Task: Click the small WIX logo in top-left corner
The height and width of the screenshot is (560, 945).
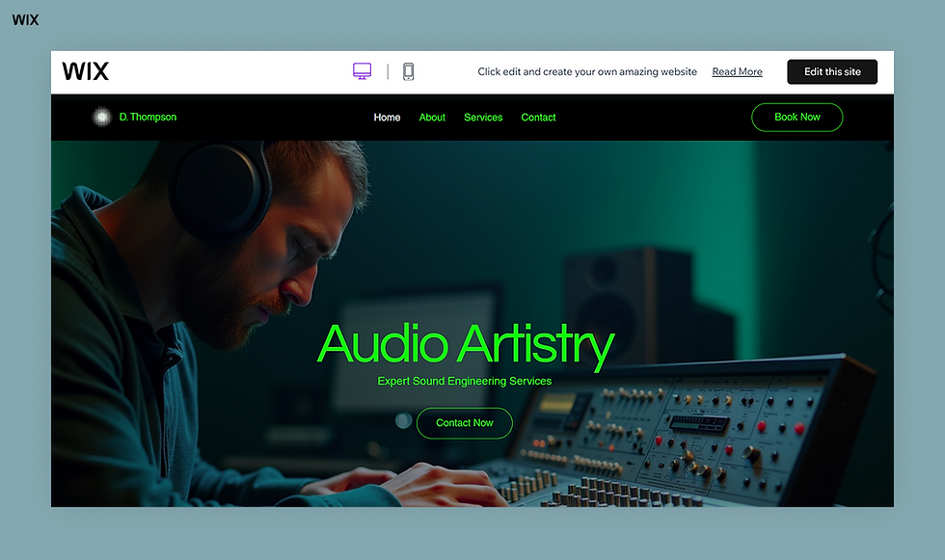Action: [25, 18]
